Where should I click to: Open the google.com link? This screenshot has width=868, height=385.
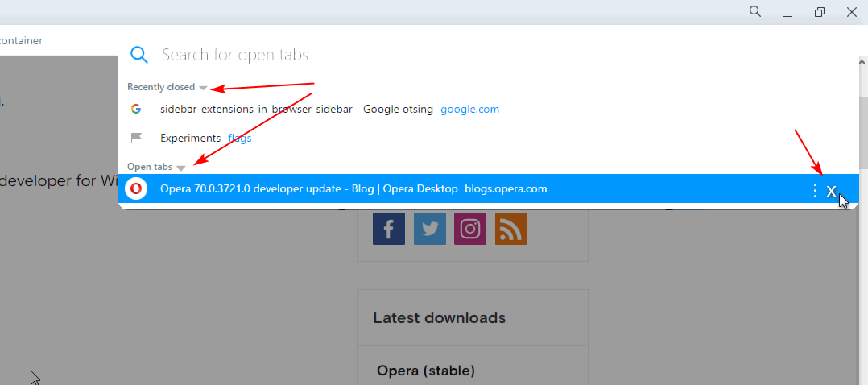469,109
